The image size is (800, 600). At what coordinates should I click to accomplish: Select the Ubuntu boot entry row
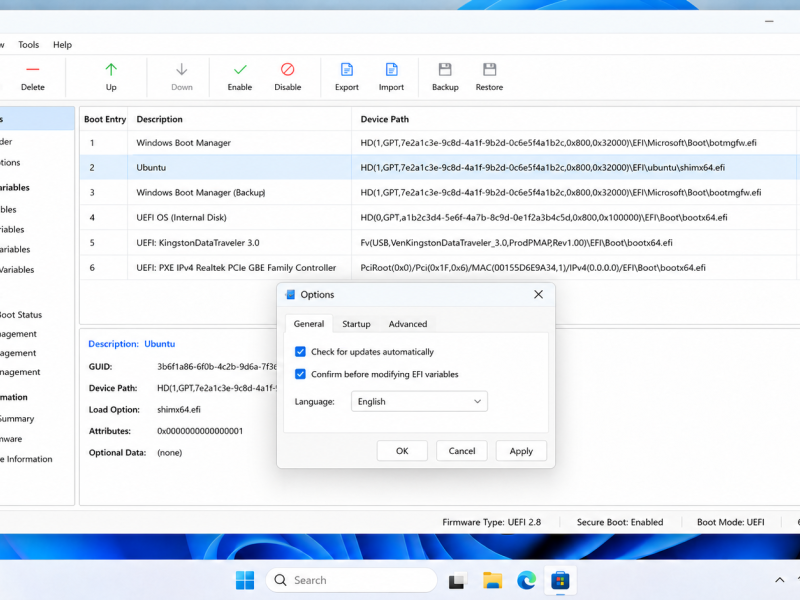[x=439, y=167]
